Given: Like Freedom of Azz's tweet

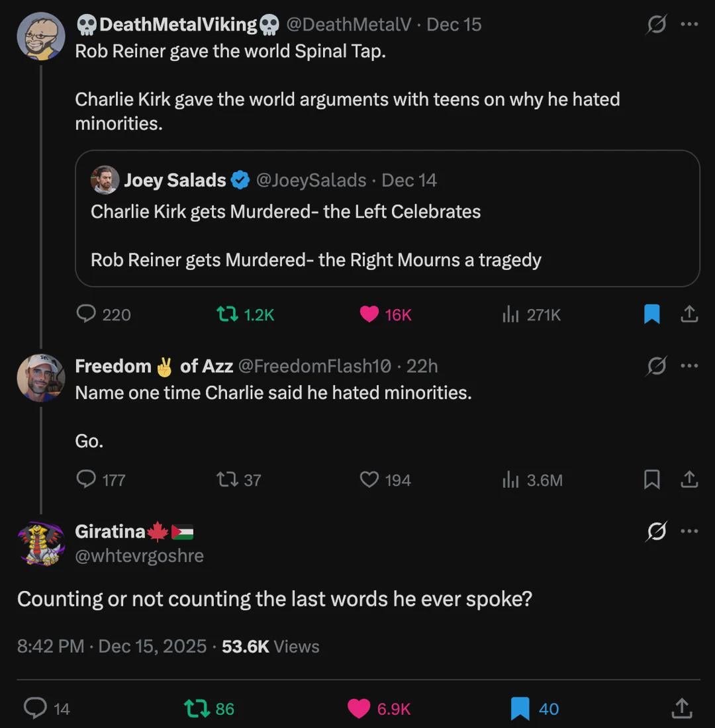Looking at the screenshot, I should (x=369, y=479).
